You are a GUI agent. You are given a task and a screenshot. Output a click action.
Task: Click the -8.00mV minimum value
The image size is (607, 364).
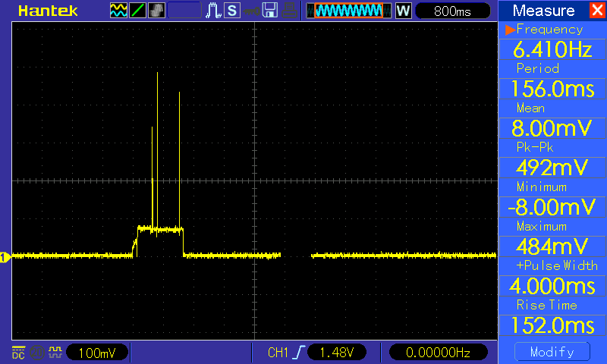click(552, 207)
